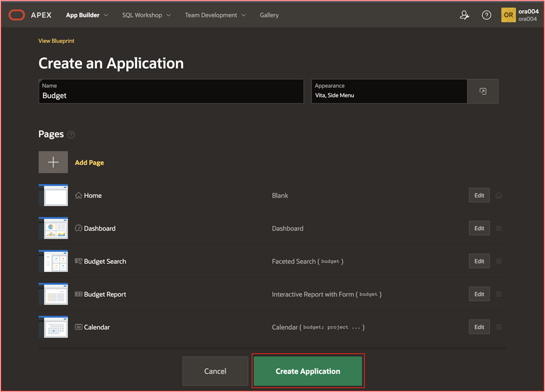Viewport: 545px width, 392px height.
Task: Click the Dashboard page type text
Action: [287, 229]
